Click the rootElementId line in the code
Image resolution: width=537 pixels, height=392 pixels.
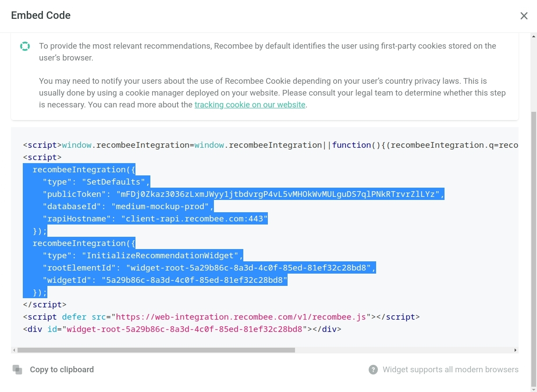(x=209, y=268)
